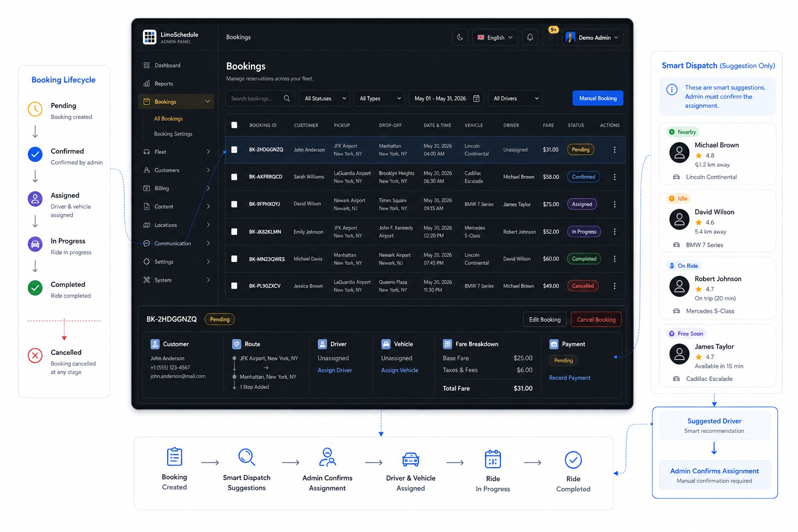Image resolution: width=798 pixels, height=532 pixels.
Task: Check the BK-PL90ZXCV row checkbox
Action: click(234, 286)
